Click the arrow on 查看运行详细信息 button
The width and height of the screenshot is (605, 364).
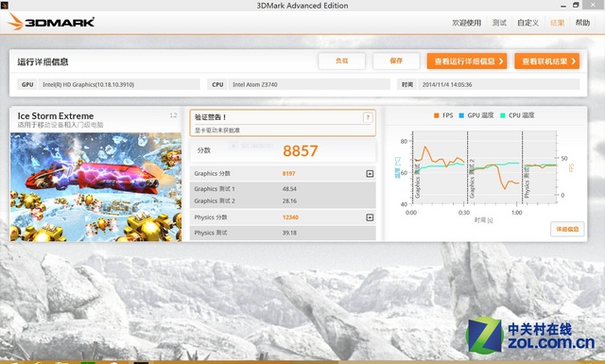pyautogui.click(x=501, y=61)
